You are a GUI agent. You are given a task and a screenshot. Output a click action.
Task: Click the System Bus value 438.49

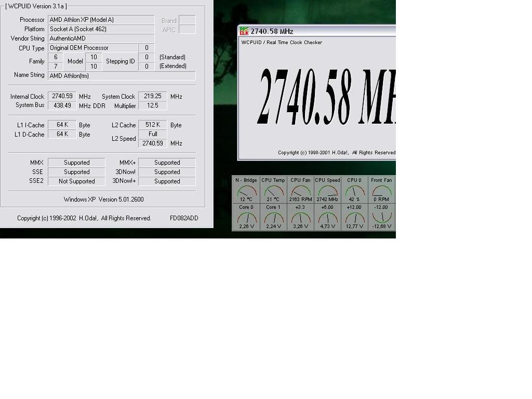point(62,105)
